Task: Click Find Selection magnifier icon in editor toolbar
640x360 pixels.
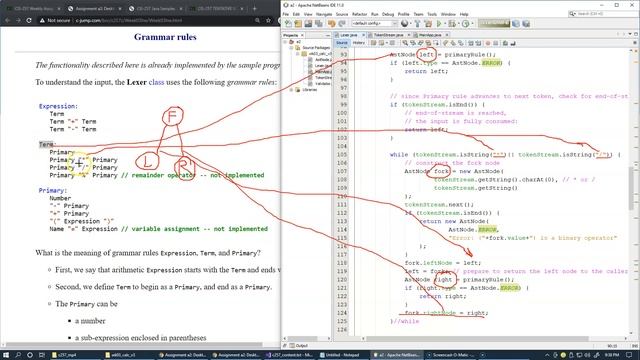Action: click(405, 43)
